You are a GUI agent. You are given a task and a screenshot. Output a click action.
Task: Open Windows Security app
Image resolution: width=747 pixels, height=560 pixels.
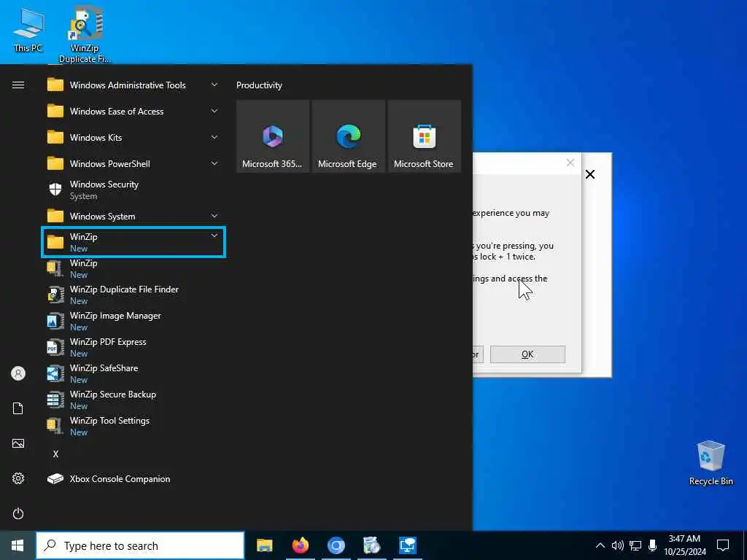[x=133, y=190]
